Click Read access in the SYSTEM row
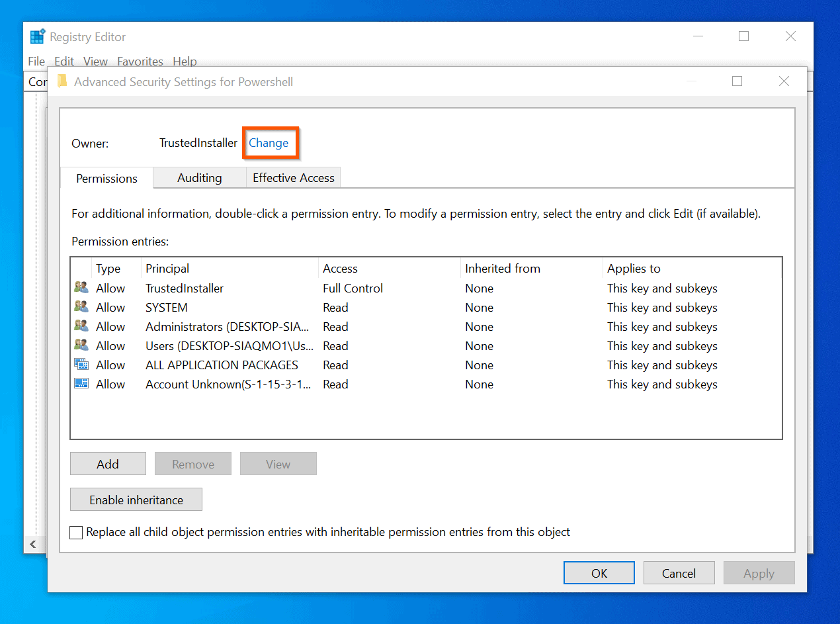Screen dimensions: 840x624 coord(335,308)
